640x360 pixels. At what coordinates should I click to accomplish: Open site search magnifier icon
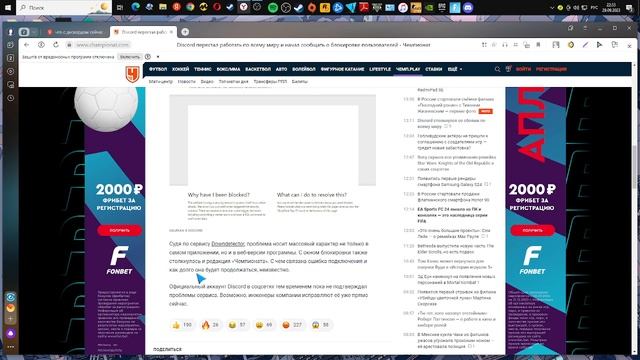click(x=497, y=69)
